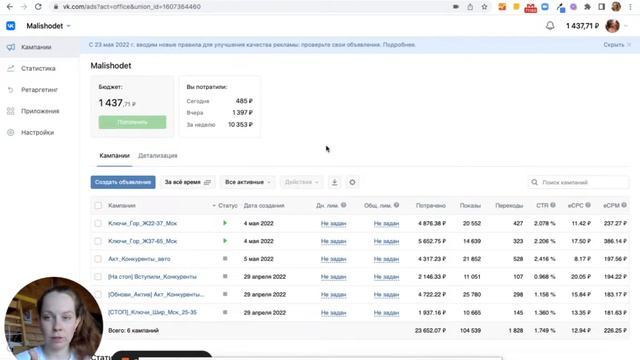Sort by Переходы column header

tap(509, 205)
